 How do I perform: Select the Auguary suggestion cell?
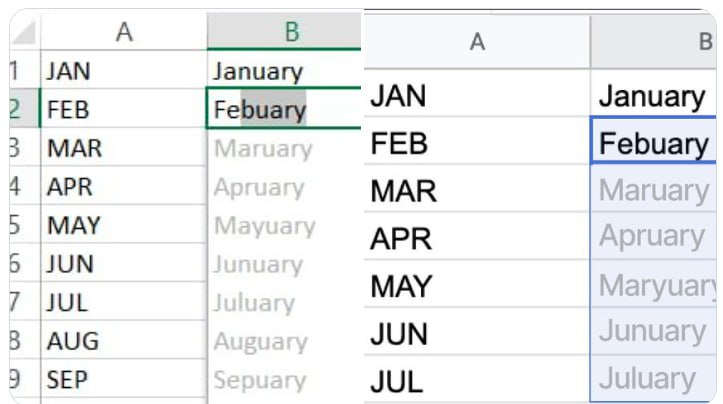283,341
